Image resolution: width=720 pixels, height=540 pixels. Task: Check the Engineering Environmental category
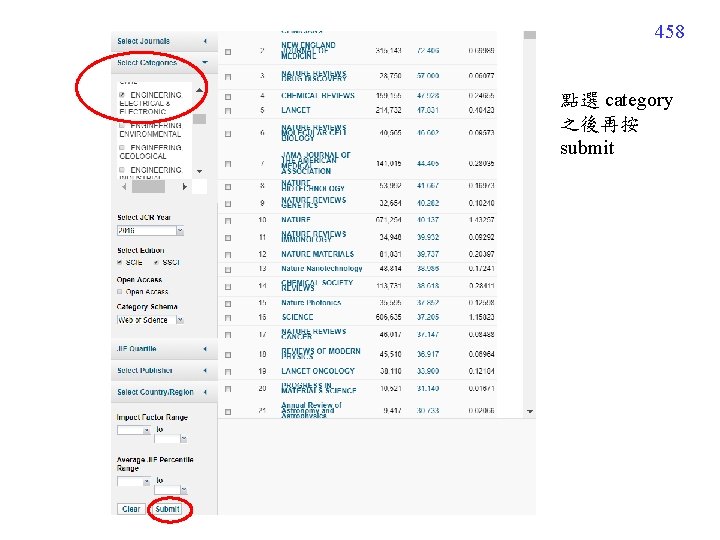tap(122, 125)
